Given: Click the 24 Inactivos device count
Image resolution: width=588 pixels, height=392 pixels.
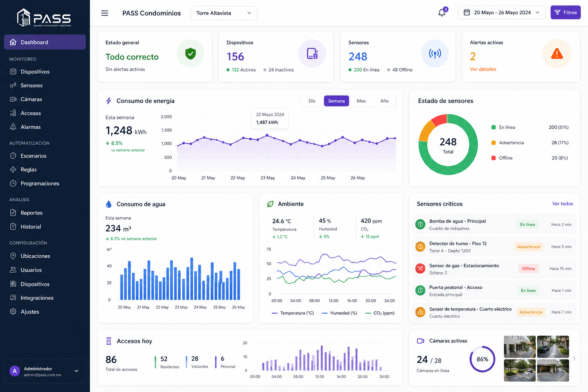Looking at the screenshot, I should (x=279, y=70).
